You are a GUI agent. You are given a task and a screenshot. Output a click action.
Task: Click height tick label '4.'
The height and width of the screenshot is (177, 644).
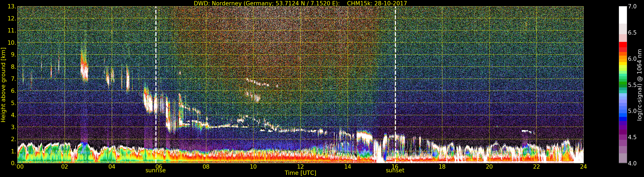(x=13, y=115)
